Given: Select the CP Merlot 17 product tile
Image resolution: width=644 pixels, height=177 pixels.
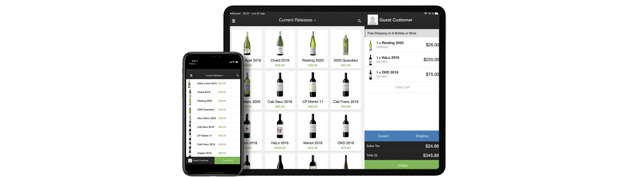Looking at the screenshot, I should [313, 90].
